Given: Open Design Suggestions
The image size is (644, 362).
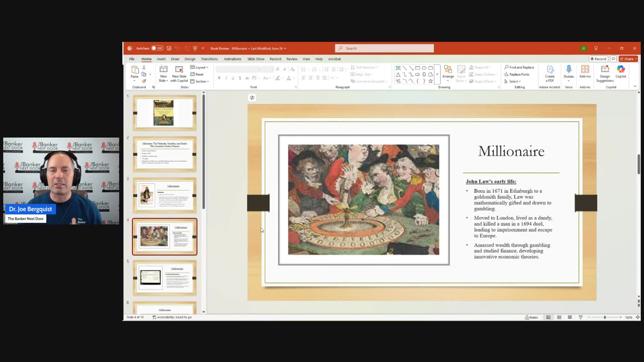Looking at the screenshot, I should pos(605,74).
